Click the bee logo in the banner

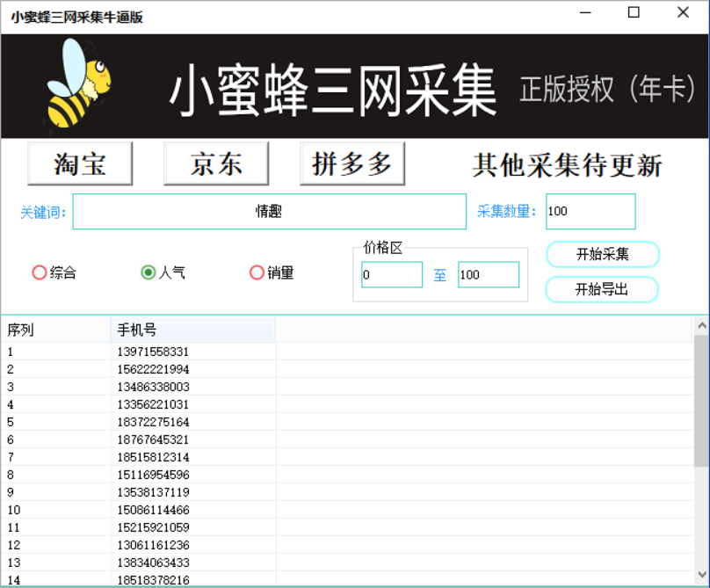78,85
